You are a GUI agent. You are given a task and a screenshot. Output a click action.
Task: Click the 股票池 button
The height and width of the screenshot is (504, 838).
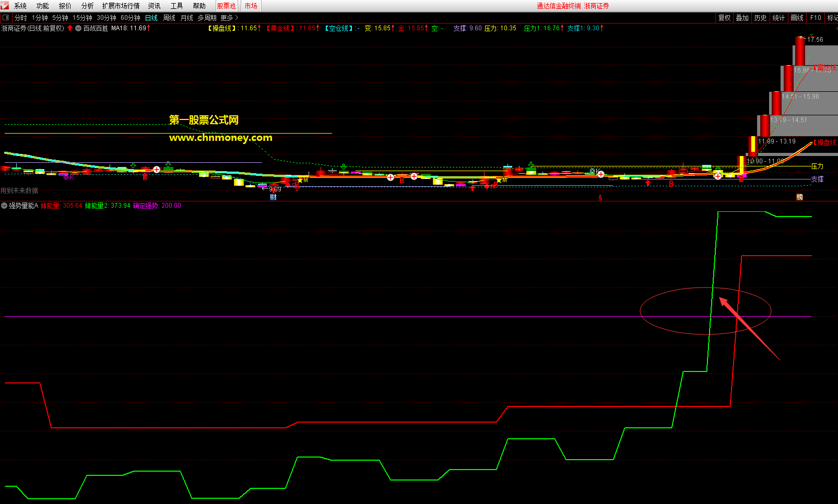tap(226, 6)
